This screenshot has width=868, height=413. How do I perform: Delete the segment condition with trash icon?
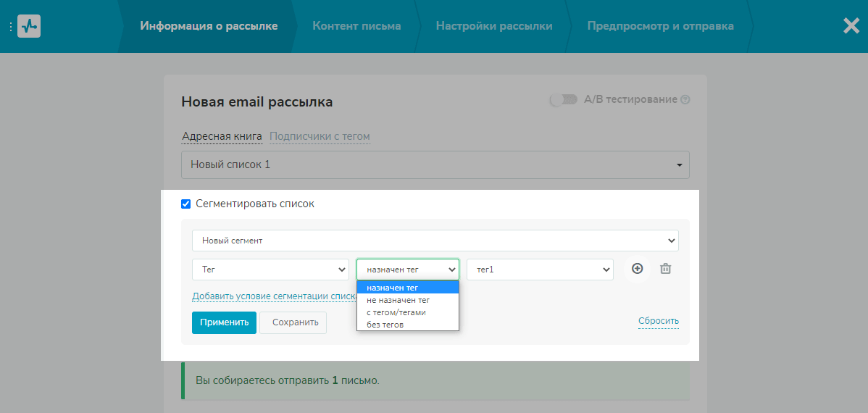pyautogui.click(x=666, y=269)
